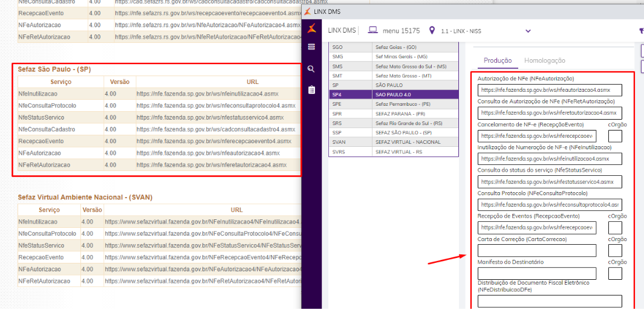Click Versão column header in SVAN table
Viewport: 644px width, 310px height.
click(92, 210)
